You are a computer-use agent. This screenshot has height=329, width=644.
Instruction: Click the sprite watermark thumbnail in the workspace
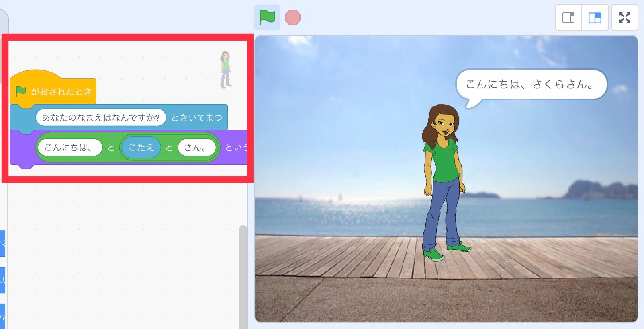click(x=226, y=70)
